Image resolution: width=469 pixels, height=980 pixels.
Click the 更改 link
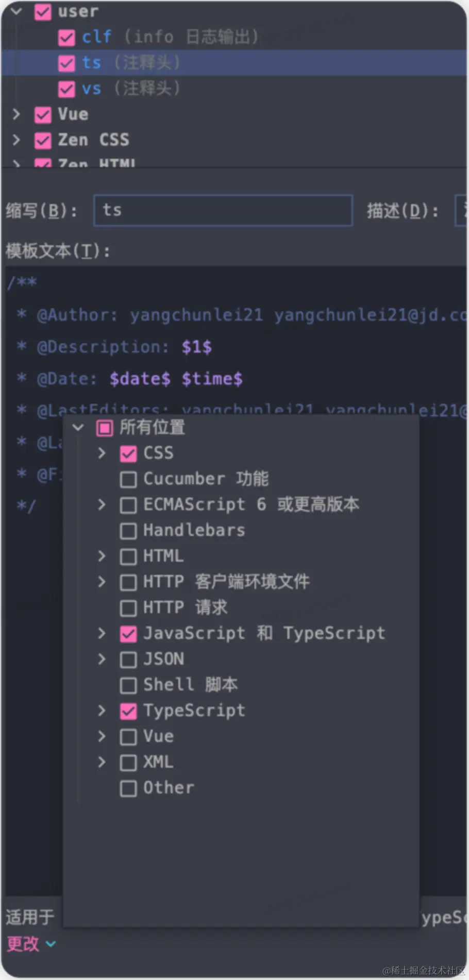(23, 944)
